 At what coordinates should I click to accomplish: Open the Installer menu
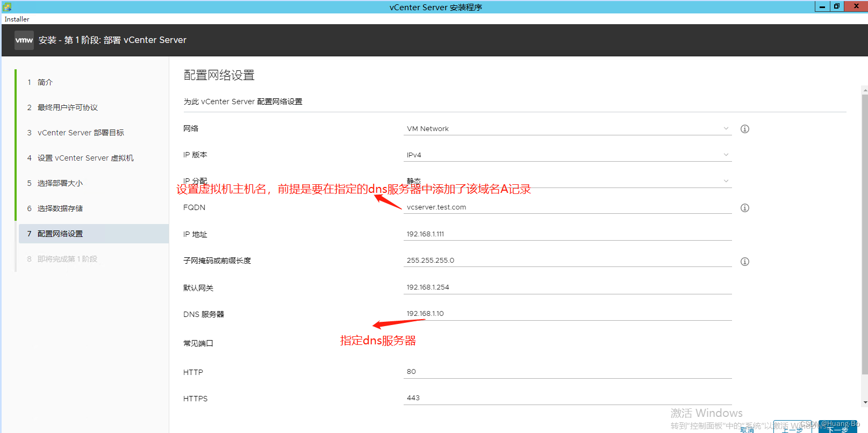(17, 19)
